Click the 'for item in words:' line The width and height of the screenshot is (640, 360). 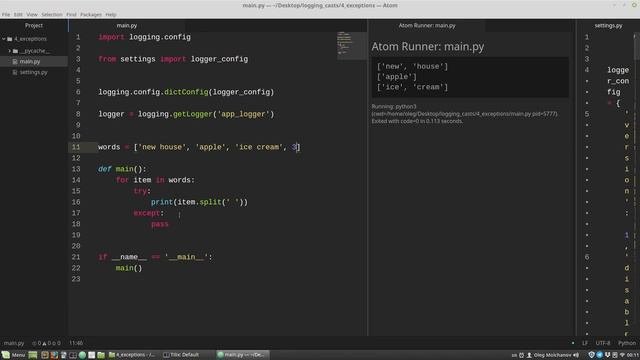point(155,180)
